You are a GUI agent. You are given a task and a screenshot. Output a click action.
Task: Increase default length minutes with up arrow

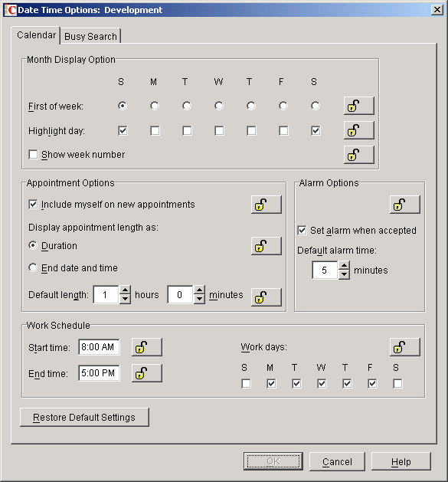point(199,290)
